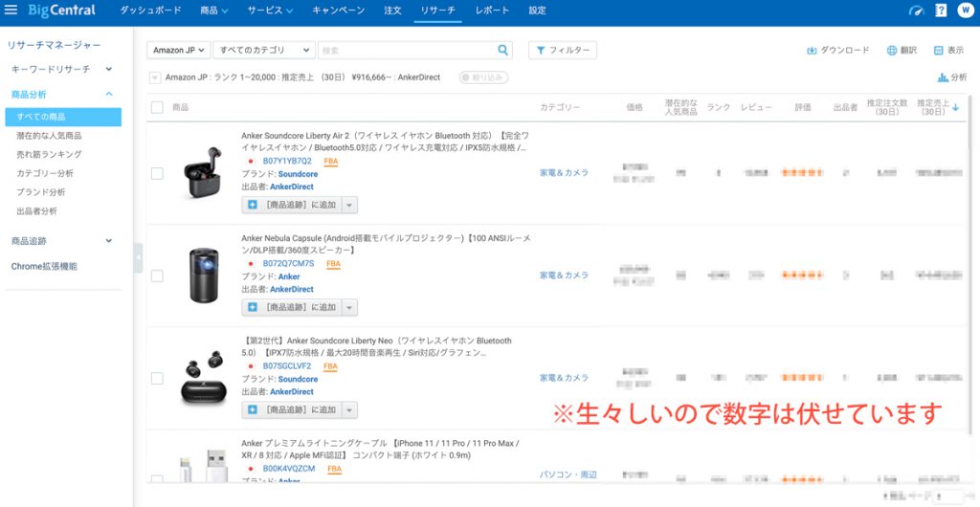The height and width of the screenshot is (507, 980).
Task: Click FBA badge for B07Y1YB7Q2
Action: coord(330,161)
